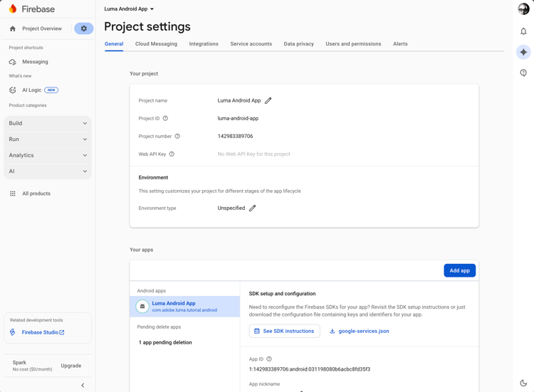
Task: Select Luma Android App in apps list
Action: (x=185, y=307)
